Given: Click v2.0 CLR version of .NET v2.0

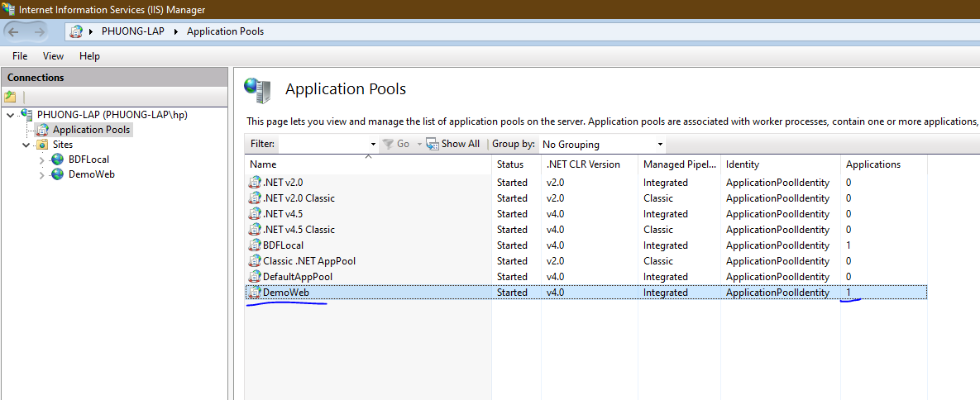Looking at the screenshot, I should tap(555, 183).
